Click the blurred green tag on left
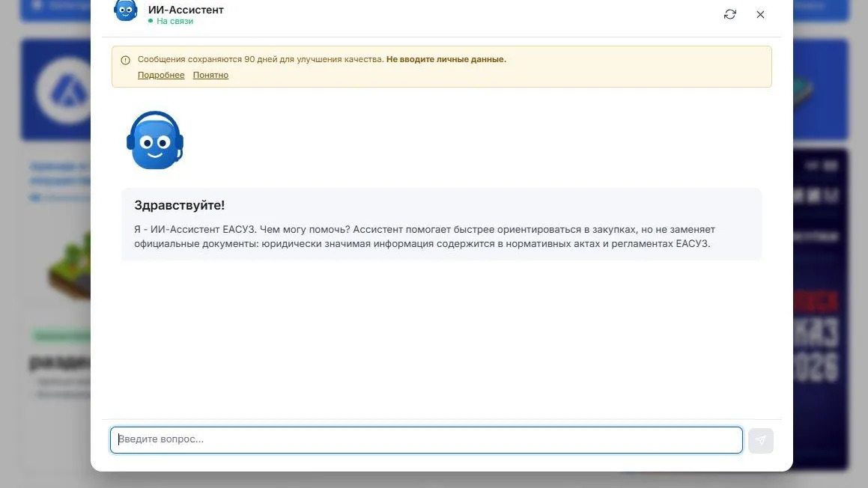868x488 pixels. point(61,335)
